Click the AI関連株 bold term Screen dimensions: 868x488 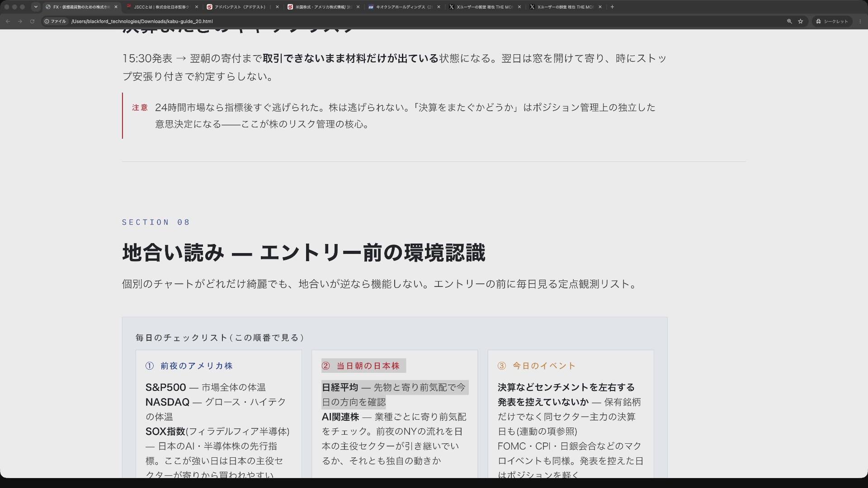tap(340, 417)
